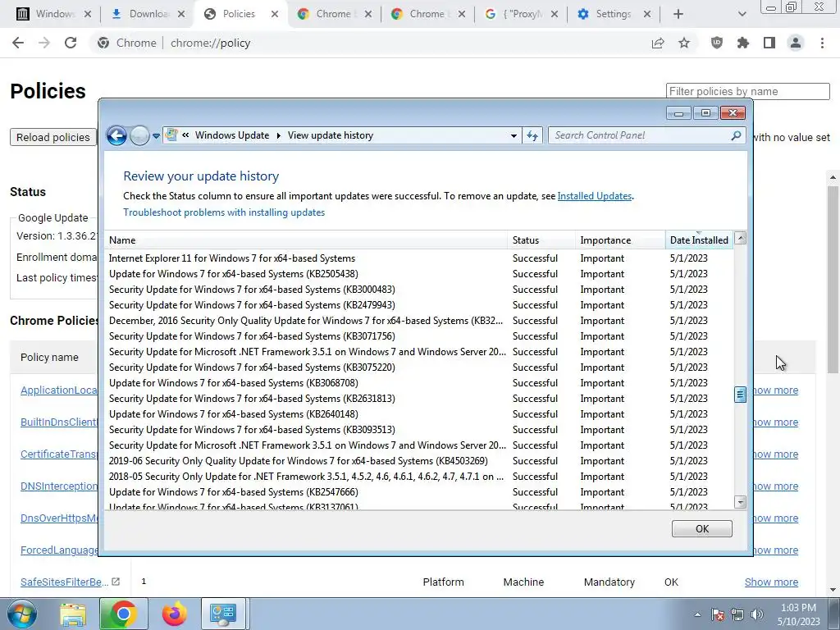
Task: Click the update history scrollbar thumb
Action: (740, 395)
